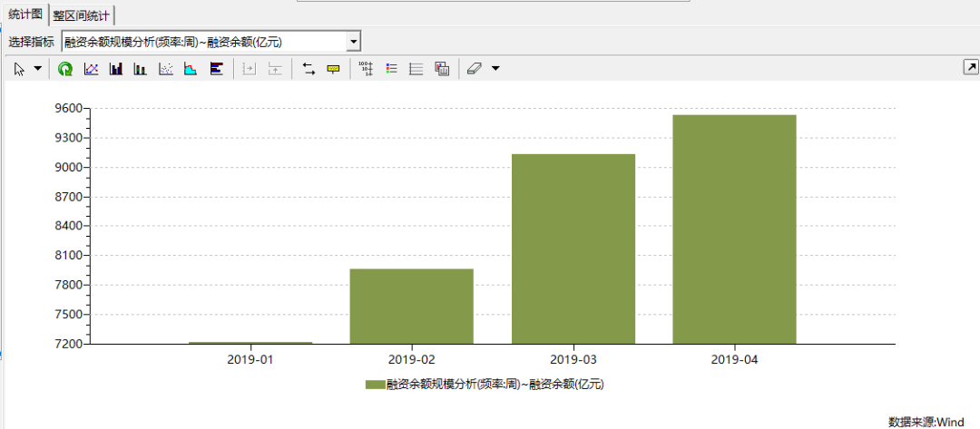
Task: Click the copy chart image icon
Action: 442,69
